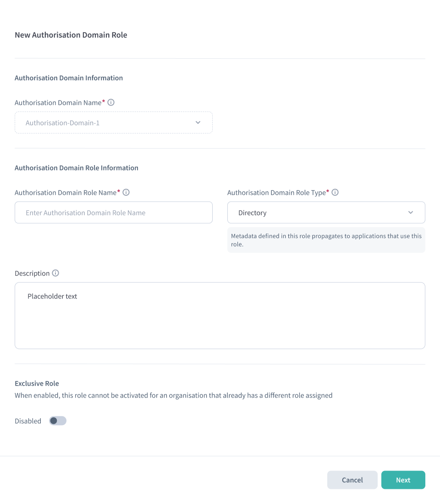Click into the Description text area
The width and height of the screenshot is (440, 504).
coord(220,316)
